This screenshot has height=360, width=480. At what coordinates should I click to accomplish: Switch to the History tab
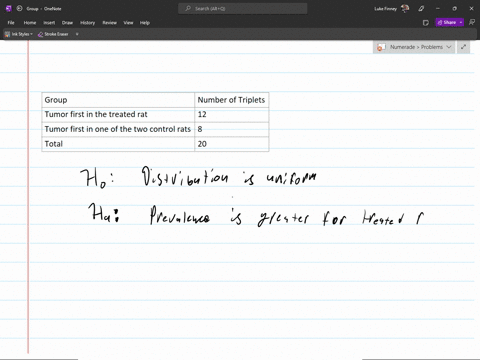(x=87, y=23)
